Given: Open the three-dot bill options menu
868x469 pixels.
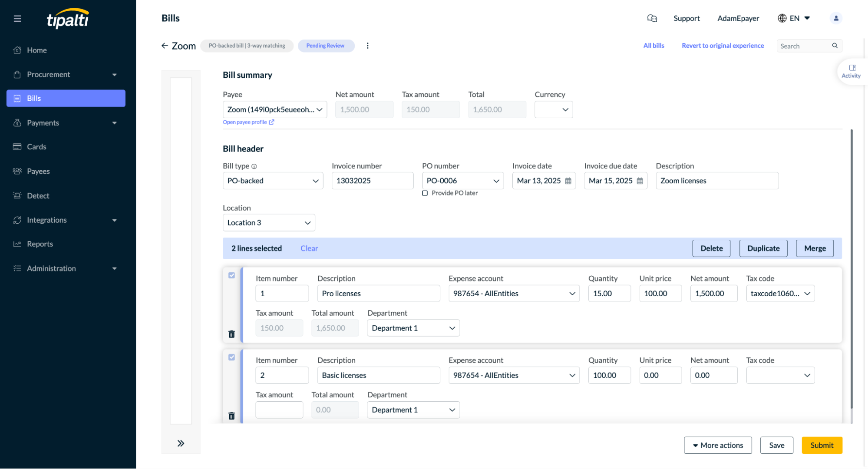Looking at the screenshot, I should [367, 46].
